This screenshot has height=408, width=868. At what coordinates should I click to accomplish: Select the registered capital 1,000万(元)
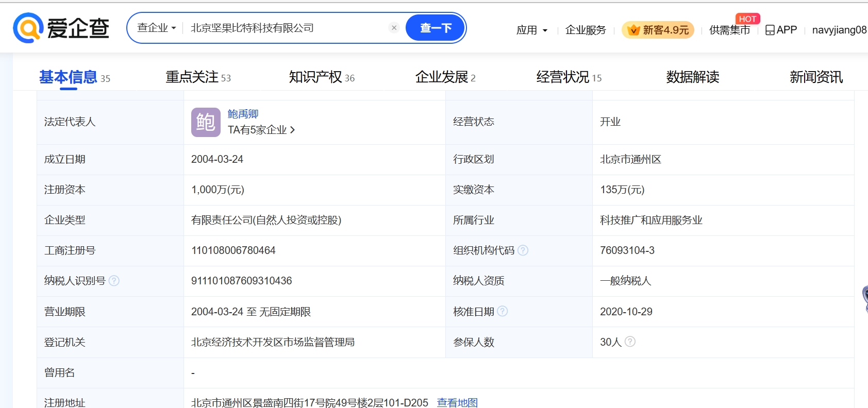(218, 190)
